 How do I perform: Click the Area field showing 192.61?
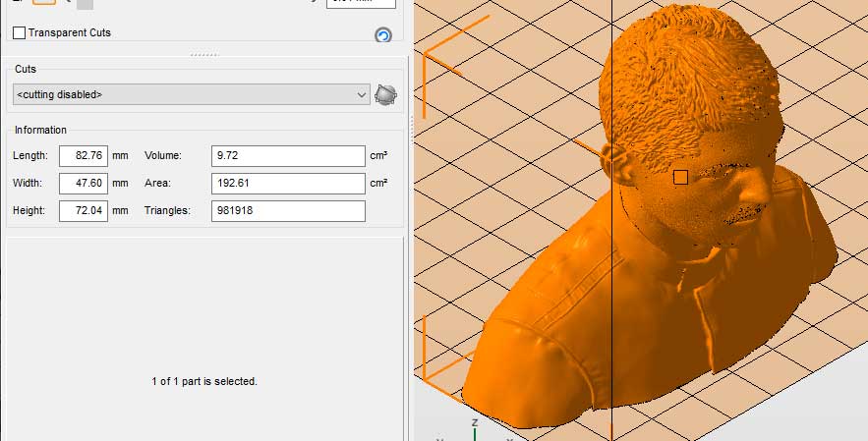[288, 183]
